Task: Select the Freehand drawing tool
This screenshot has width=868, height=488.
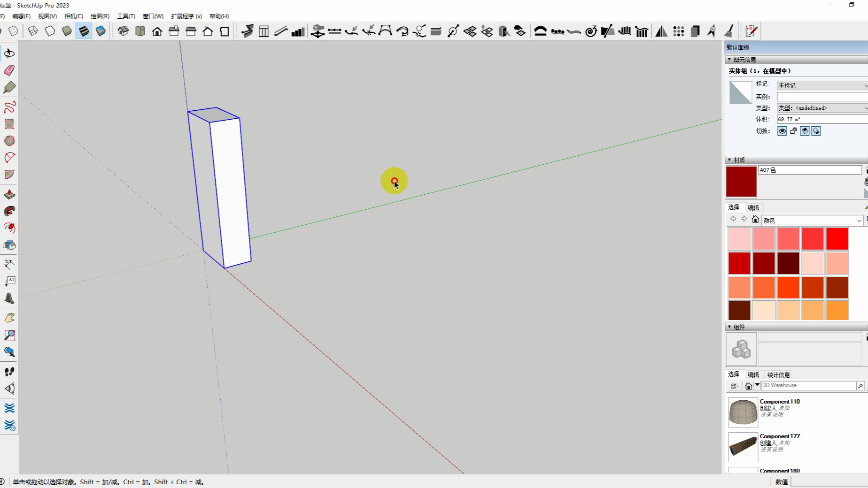Action: tap(9, 107)
